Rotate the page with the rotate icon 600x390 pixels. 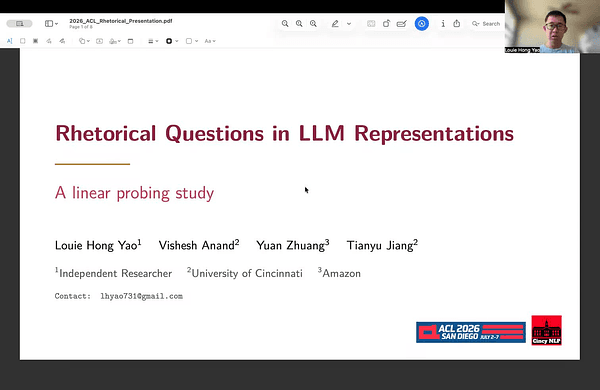(x=386, y=24)
